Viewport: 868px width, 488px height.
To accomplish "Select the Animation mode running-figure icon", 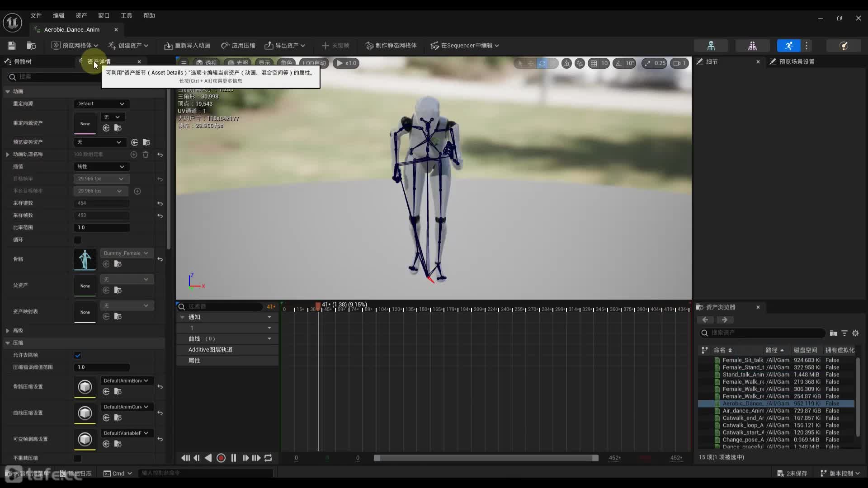I will (x=788, y=46).
